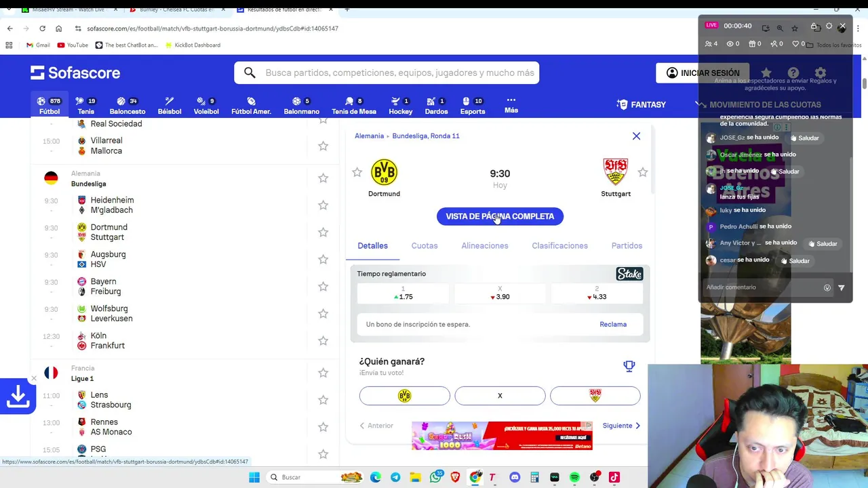Open the Béisbol sport category
This screenshot has height=488, width=868.
coord(170,105)
